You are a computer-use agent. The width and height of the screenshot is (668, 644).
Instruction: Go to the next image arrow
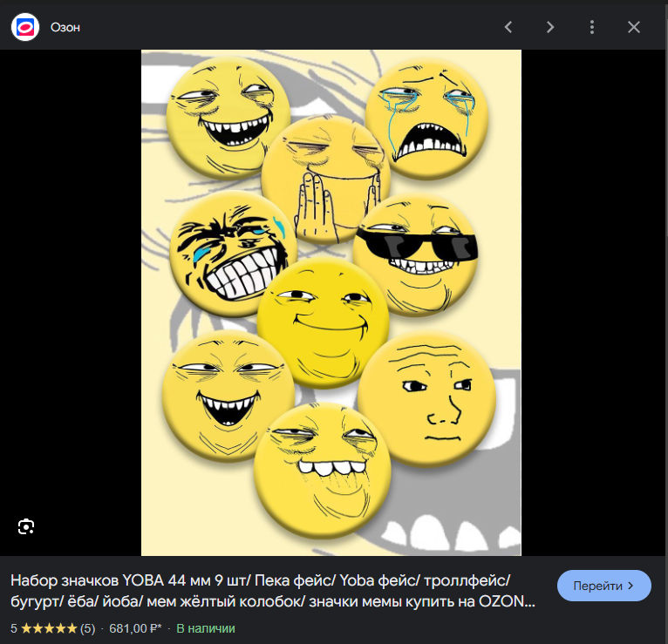(550, 27)
